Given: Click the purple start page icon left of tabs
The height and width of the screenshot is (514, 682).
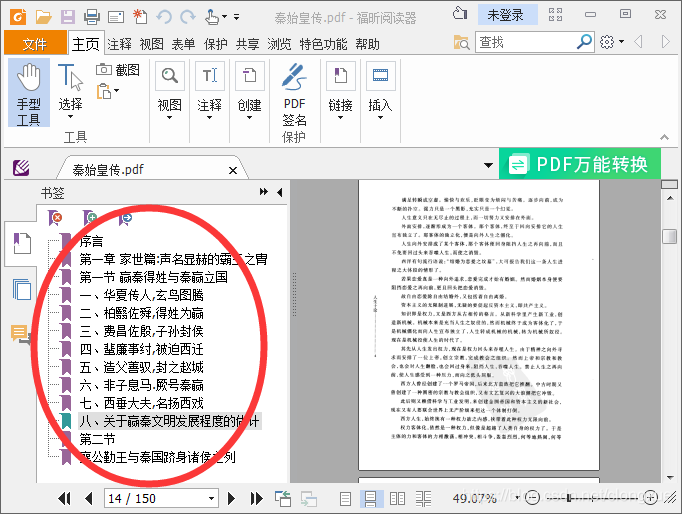Looking at the screenshot, I should tap(21, 167).
